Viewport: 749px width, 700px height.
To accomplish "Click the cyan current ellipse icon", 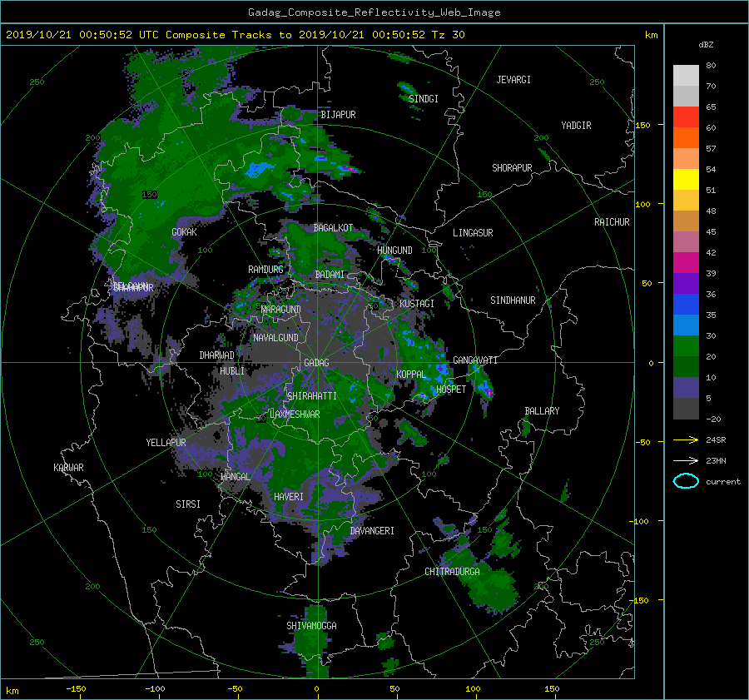I will [686, 481].
